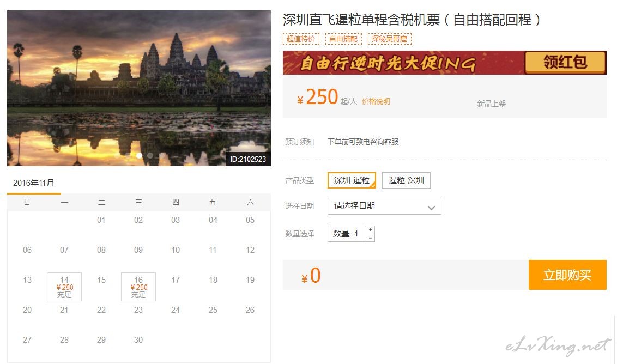This screenshot has width=617, height=364.
Task: Click the 选择日期 label
Action: point(299,206)
